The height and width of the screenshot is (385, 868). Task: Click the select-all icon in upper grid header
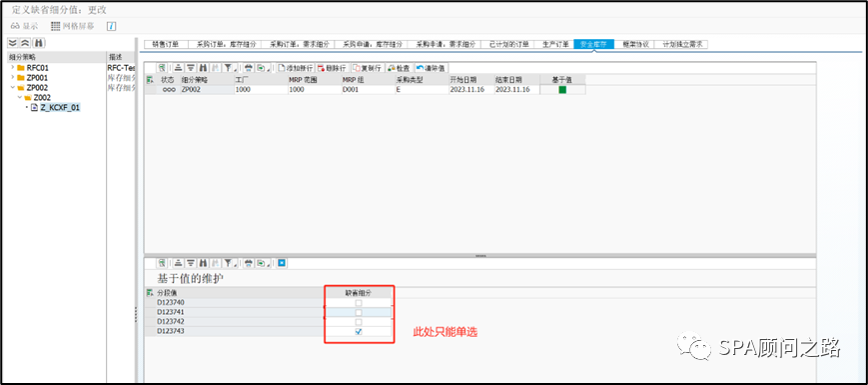pos(150,80)
